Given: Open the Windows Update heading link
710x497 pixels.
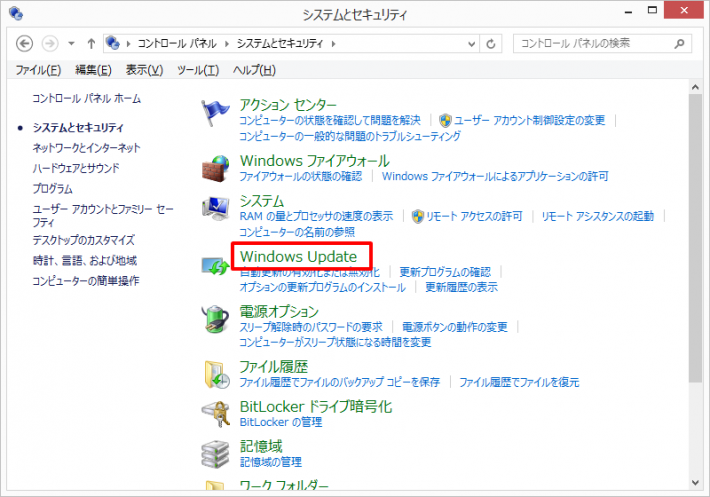Looking at the screenshot, I should tap(298, 257).
